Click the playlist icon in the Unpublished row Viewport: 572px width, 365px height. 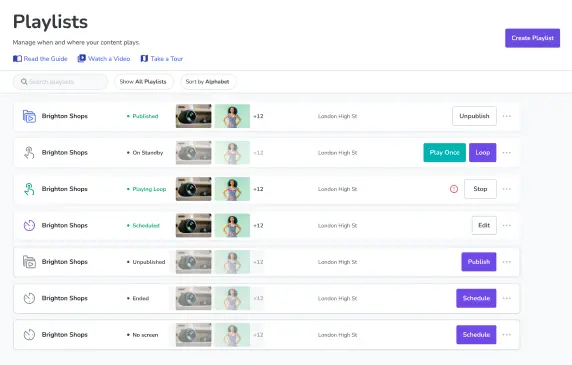29,262
